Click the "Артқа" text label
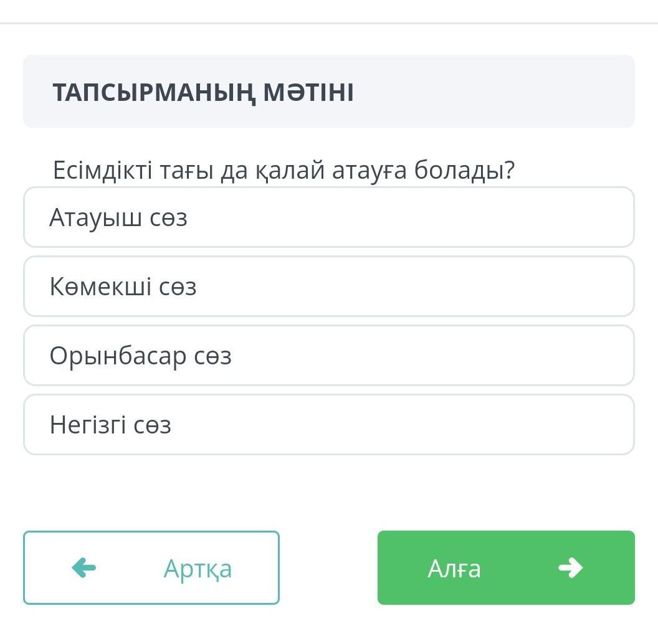Screen dimensions: 658x644 (x=198, y=568)
